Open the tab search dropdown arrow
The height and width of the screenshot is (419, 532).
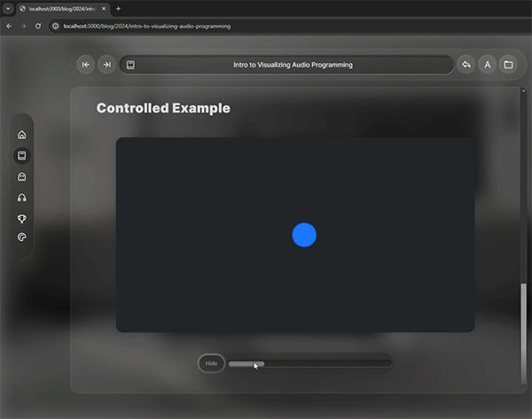[8, 9]
